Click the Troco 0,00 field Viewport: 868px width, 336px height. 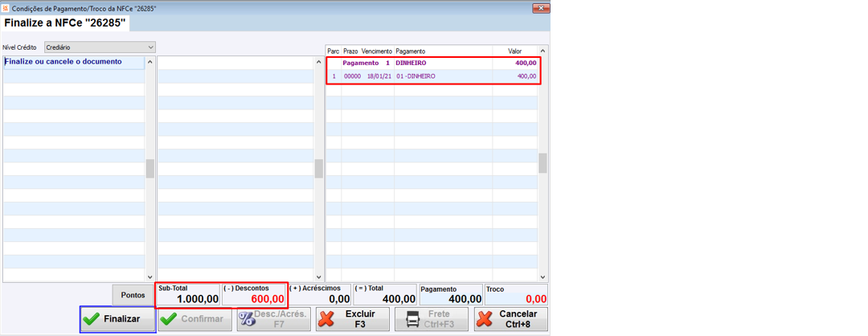point(516,295)
